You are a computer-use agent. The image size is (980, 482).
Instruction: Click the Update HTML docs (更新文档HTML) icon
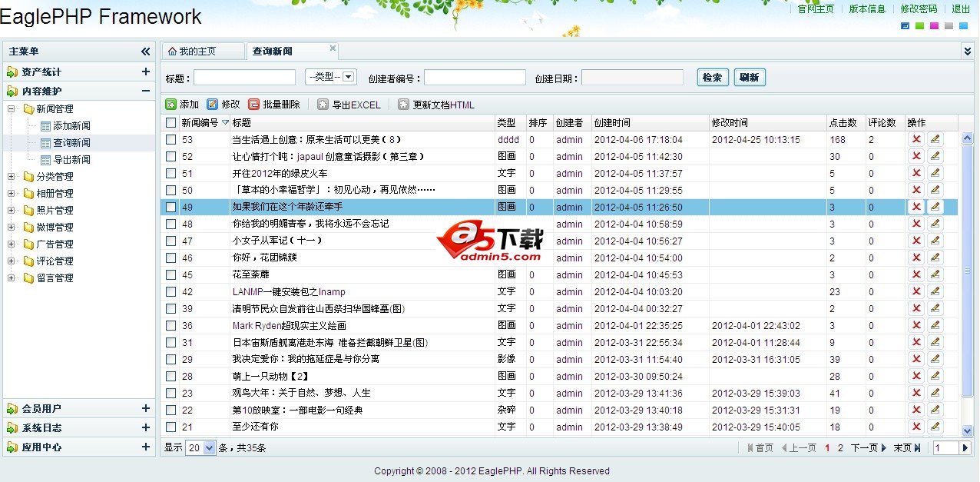pos(405,105)
